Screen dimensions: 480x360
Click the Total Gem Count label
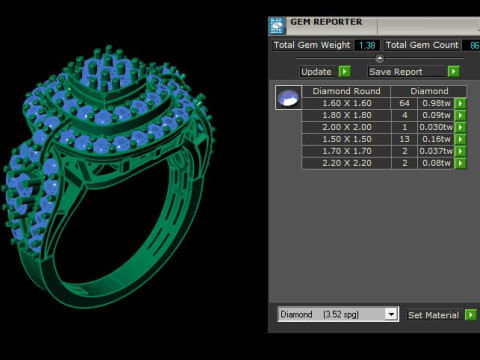pos(422,45)
